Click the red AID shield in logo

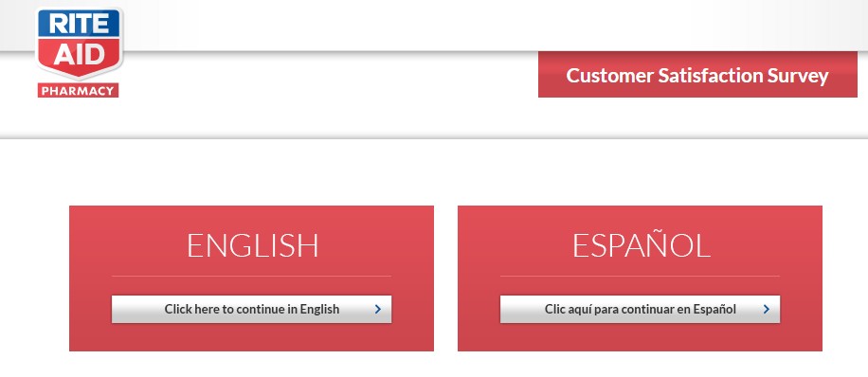click(x=78, y=57)
